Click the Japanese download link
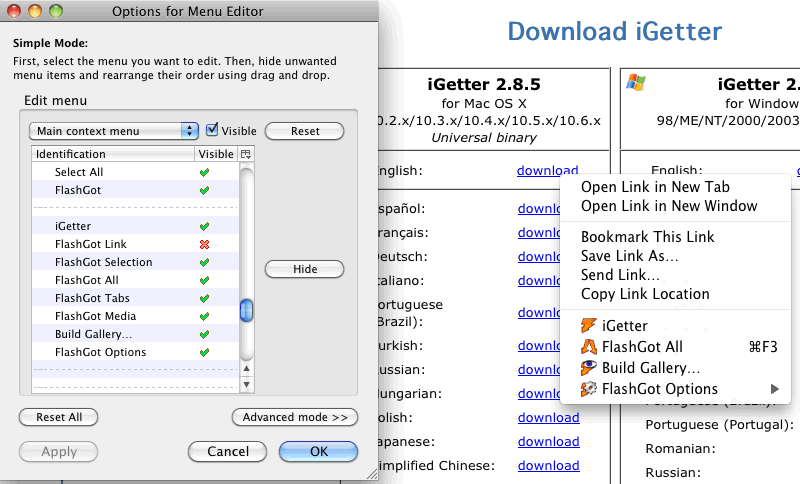Image resolution: width=800 pixels, height=484 pixels. coord(548,441)
